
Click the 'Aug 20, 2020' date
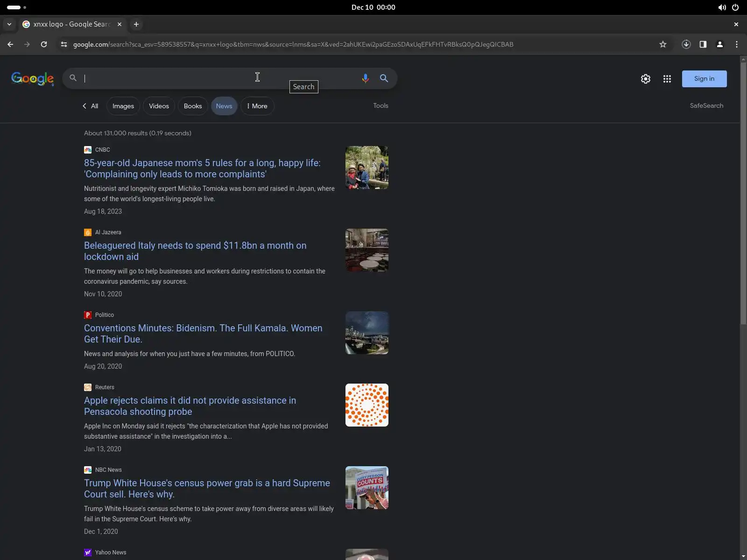click(103, 366)
